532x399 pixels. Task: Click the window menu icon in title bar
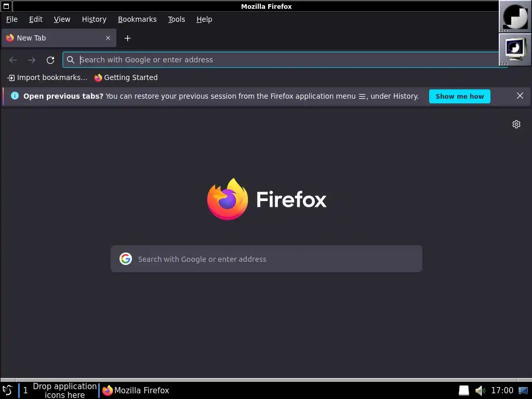point(6,6)
